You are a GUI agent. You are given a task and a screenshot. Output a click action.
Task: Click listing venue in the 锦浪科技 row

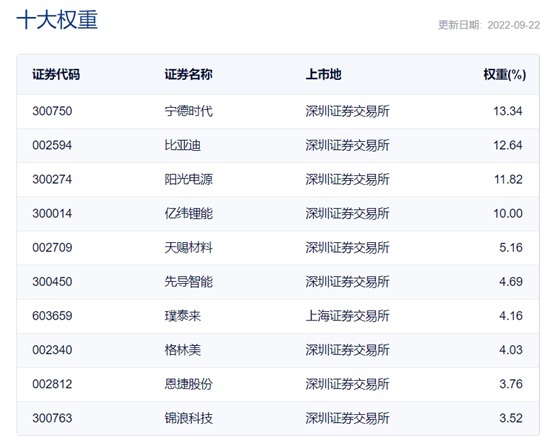347,418
